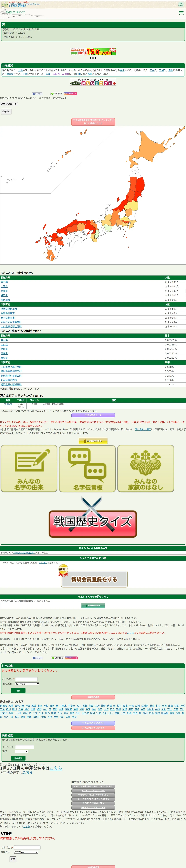The width and height of the screenshot is (186, 868).
Task: Click the 万さん(男の子)の名づけ button
Action: [x=93, y=723]
